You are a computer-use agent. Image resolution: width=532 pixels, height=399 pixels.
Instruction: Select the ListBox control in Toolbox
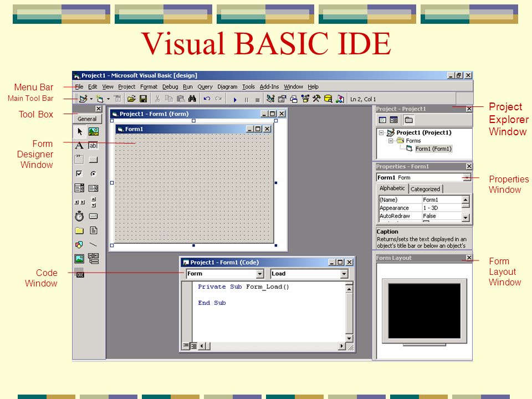click(x=93, y=188)
